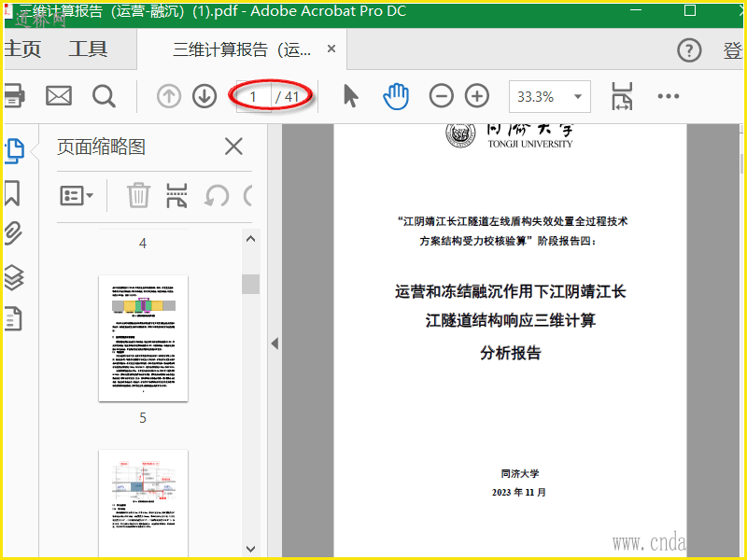Click the 江隧道结构响应三维计算 title line
The width and height of the screenshot is (747, 560).
point(511,320)
